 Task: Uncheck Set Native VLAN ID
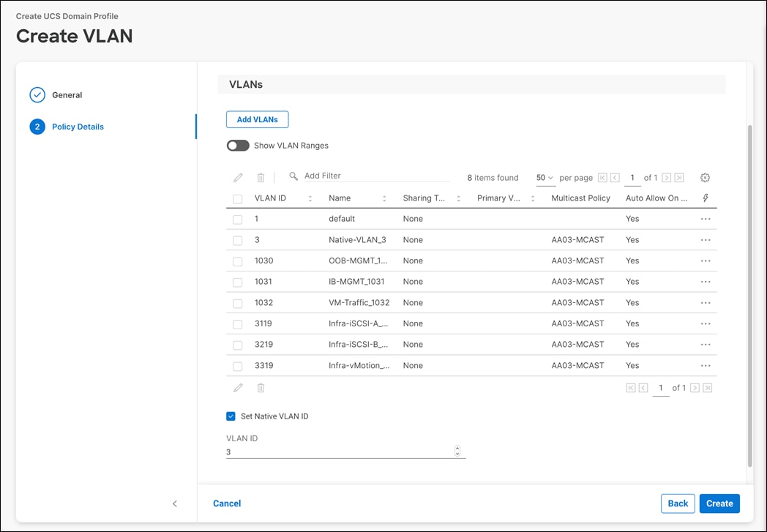click(x=231, y=416)
